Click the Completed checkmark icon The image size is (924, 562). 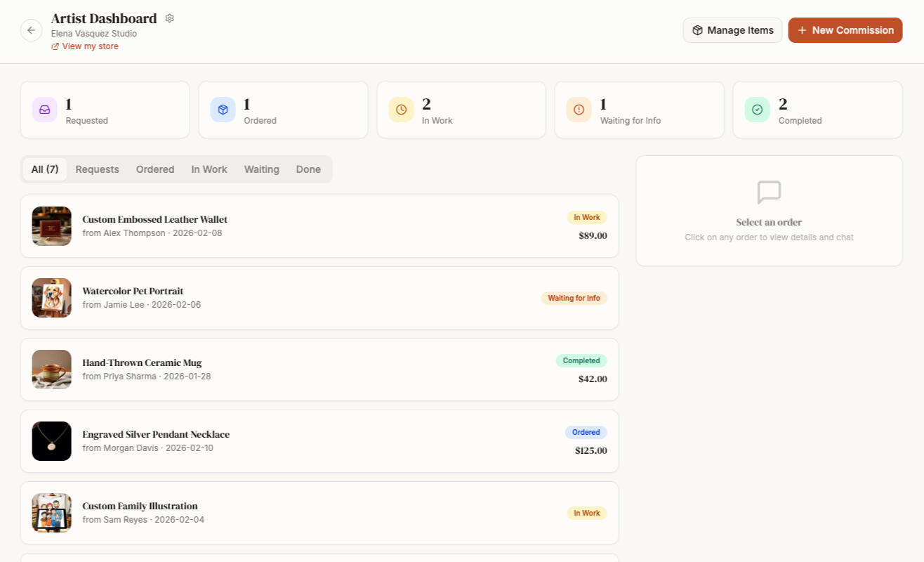(757, 110)
